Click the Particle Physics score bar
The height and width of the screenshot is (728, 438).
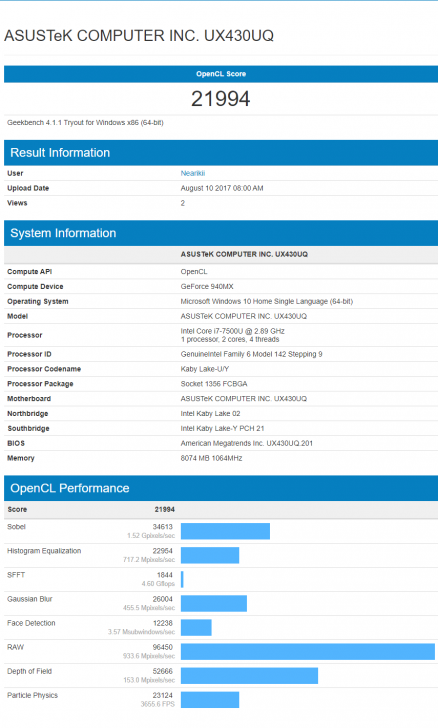pos(210,700)
